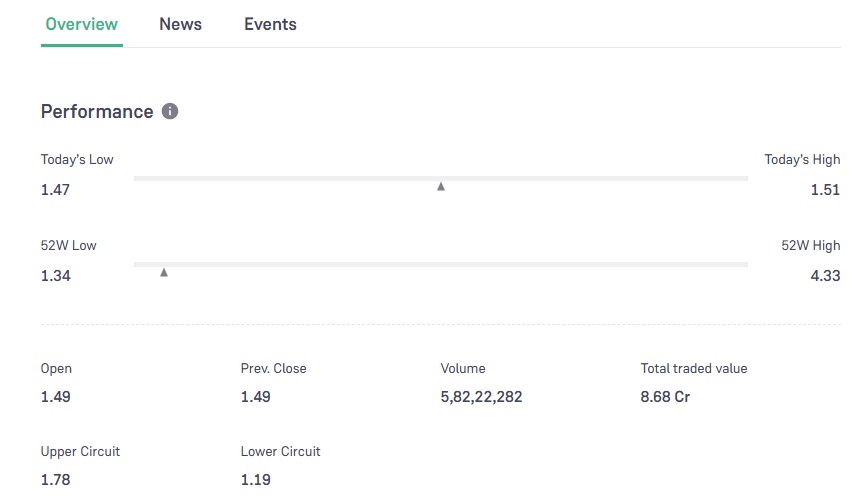Select the Today's High value 1.51
864x503 pixels.
(x=825, y=190)
